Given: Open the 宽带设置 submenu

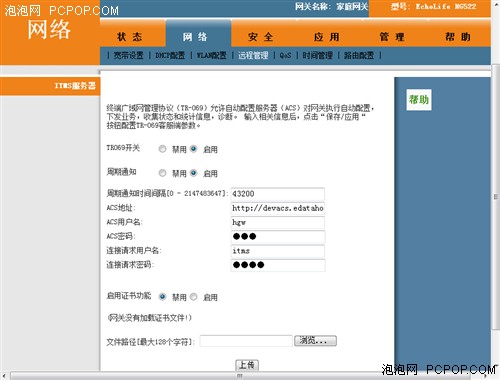Looking at the screenshot, I should pos(128,55).
